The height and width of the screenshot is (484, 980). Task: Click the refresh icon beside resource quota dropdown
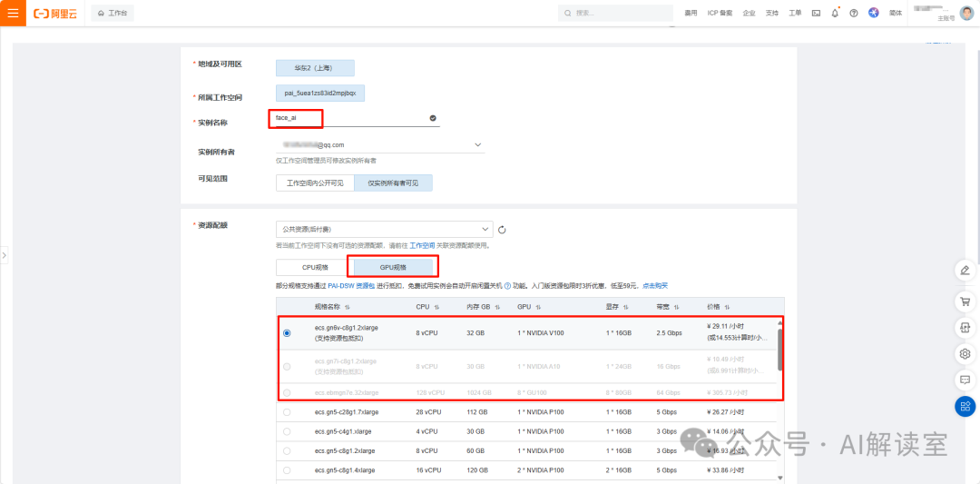point(502,230)
